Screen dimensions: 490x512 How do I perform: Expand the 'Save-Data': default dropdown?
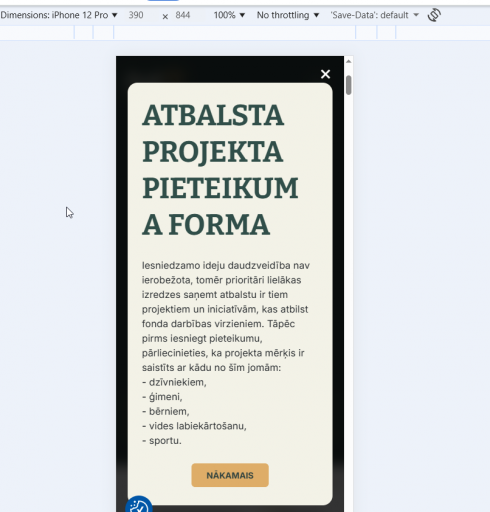pos(374,15)
